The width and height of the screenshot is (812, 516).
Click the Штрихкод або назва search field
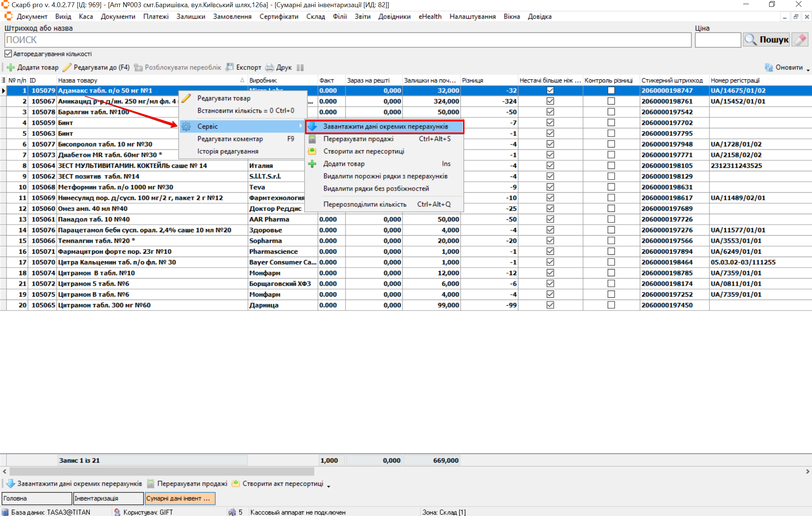tap(348, 40)
